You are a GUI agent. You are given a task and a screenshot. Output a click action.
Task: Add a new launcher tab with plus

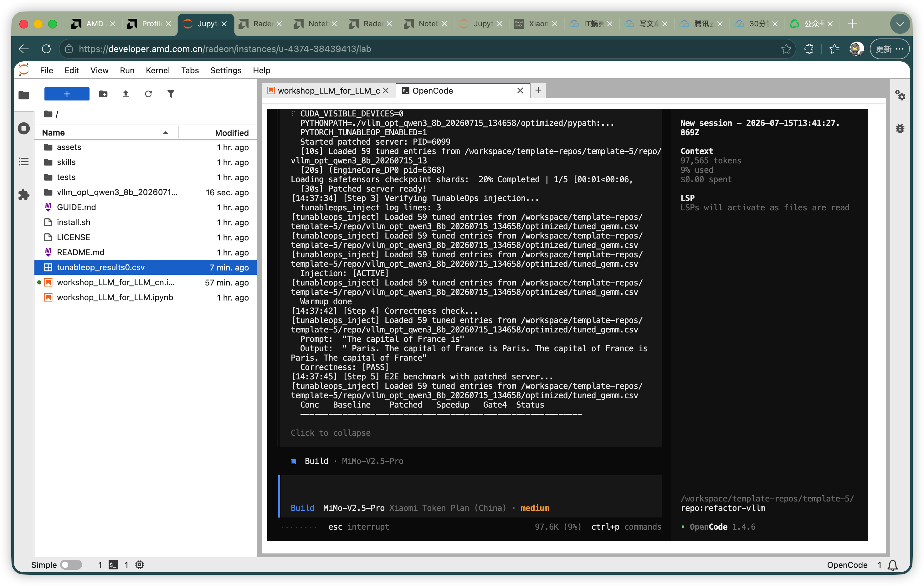click(x=538, y=90)
